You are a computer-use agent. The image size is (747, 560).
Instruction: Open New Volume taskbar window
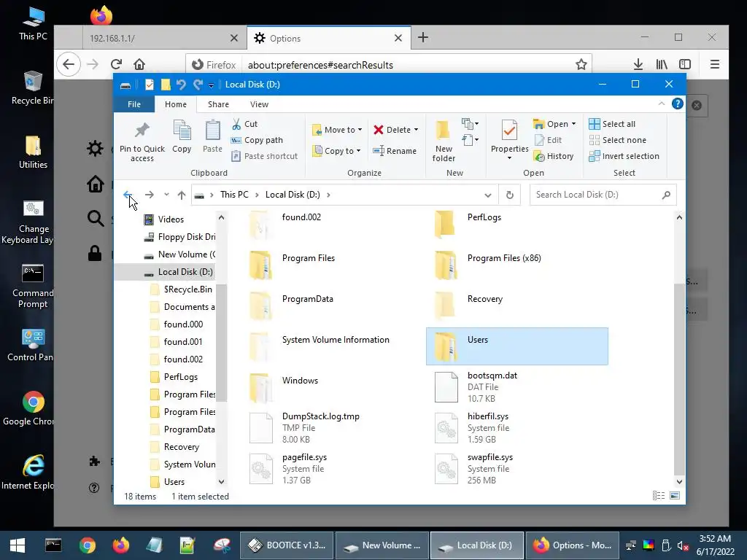point(382,545)
